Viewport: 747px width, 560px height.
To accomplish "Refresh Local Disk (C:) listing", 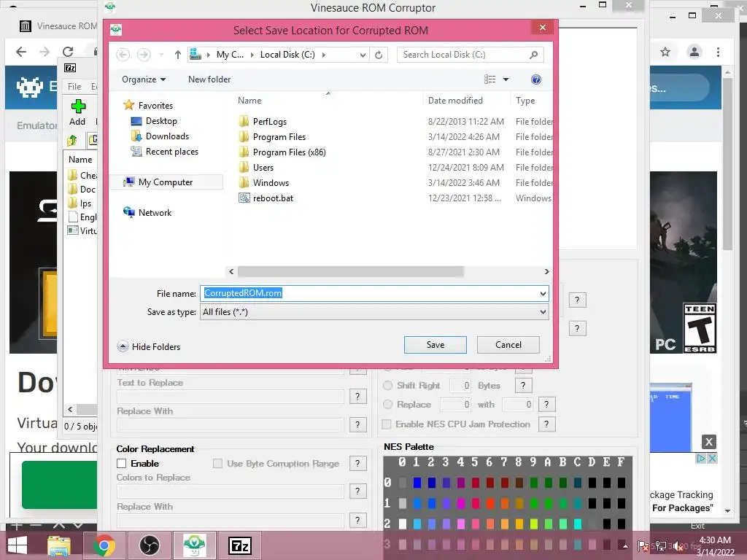I will click(379, 55).
